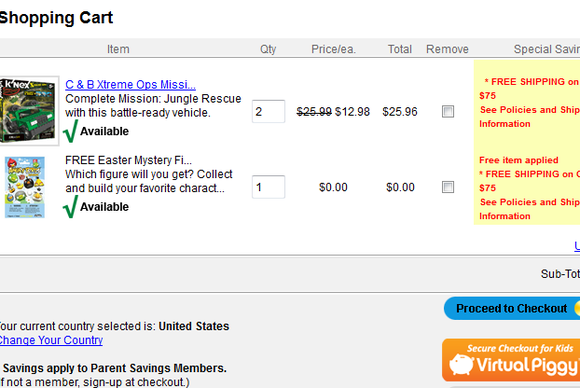This screenshot has height=388, width=580.
Task: Tick the Remove checkbox for the Xtreme Ops item
Action: pyautogui.click(x=448, y=111)
